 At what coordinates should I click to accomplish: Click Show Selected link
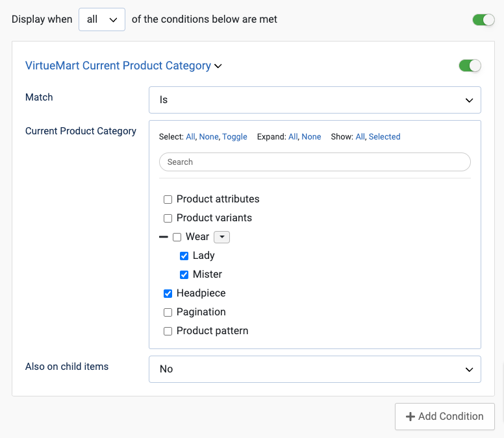[x=384, y=137]
